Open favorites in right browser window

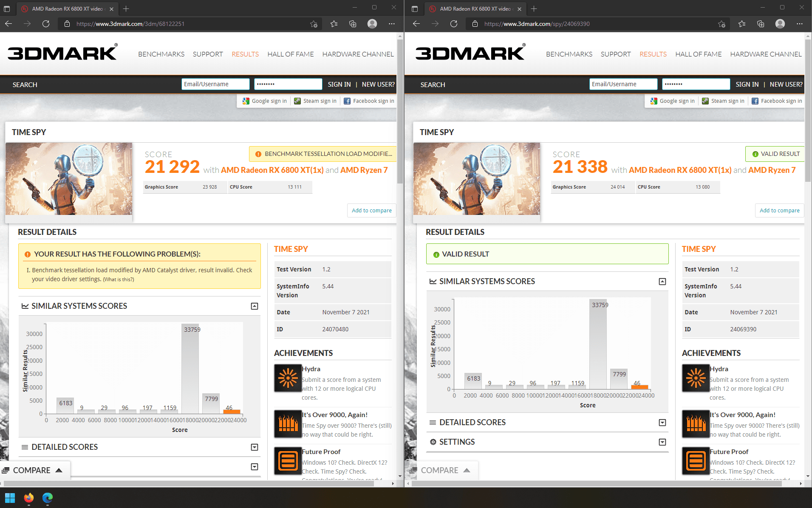(x=742, y=24)
